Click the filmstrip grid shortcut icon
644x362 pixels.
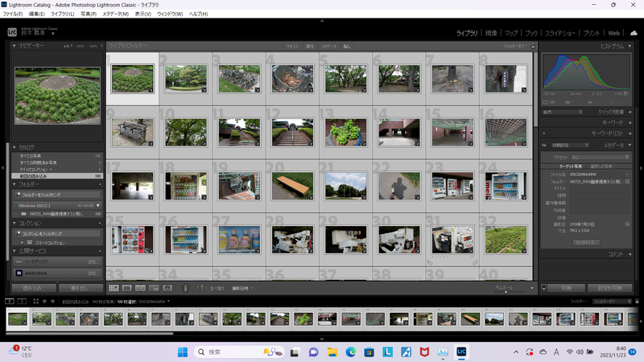point(35,301)
